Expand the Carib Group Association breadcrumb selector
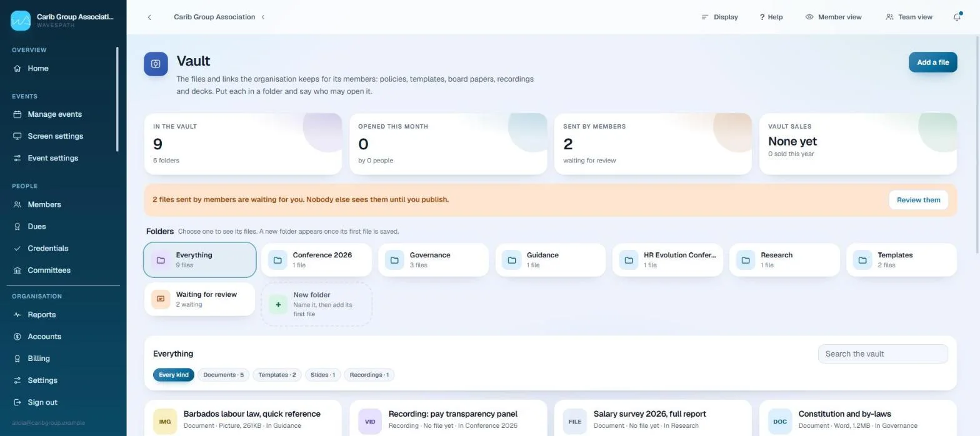The image size is (980, 436). tap(219, 17)
